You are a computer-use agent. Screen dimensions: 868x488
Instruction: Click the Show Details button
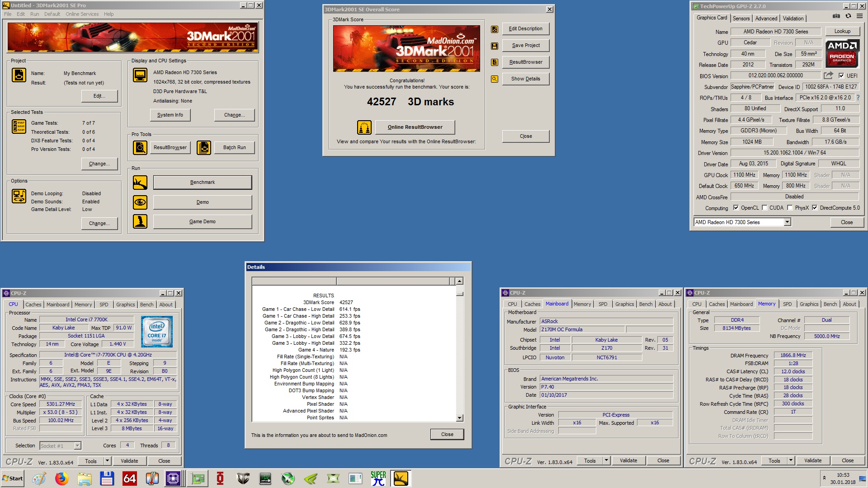click(526, 79)
